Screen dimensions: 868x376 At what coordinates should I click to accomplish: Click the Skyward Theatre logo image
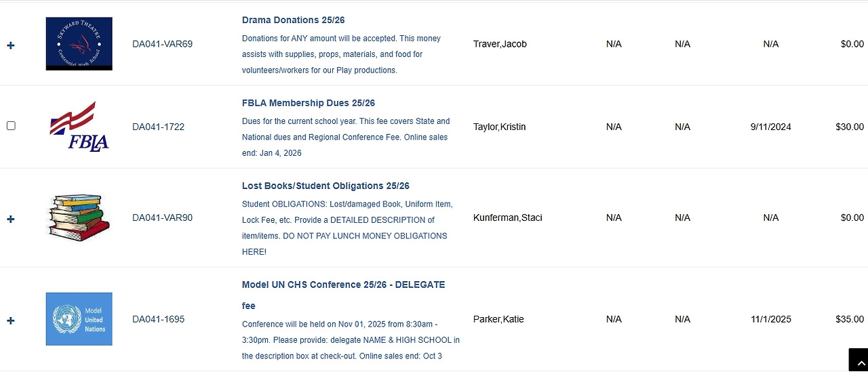point(79,44)
